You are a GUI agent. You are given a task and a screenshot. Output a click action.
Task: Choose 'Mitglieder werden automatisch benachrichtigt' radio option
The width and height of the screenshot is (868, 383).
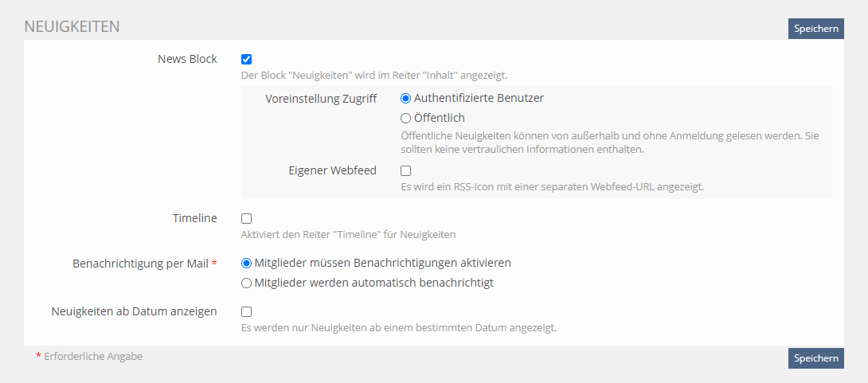(247, 283)
